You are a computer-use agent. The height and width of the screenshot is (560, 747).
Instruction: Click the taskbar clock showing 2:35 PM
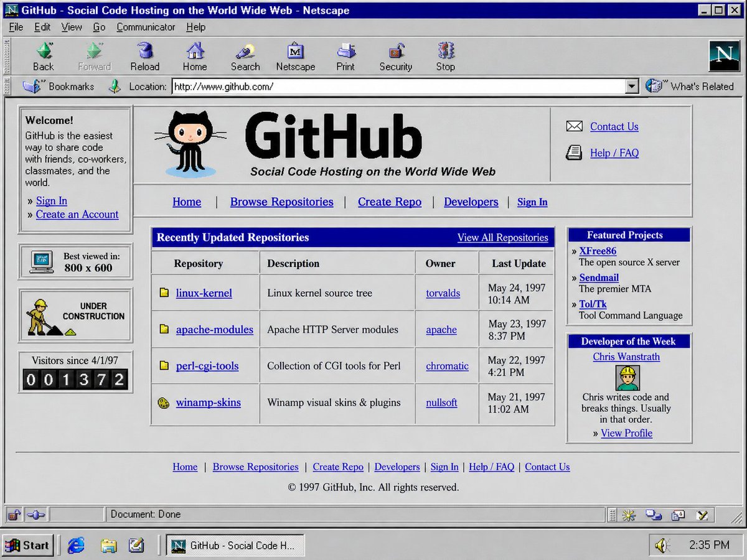(x=709, y=545)
